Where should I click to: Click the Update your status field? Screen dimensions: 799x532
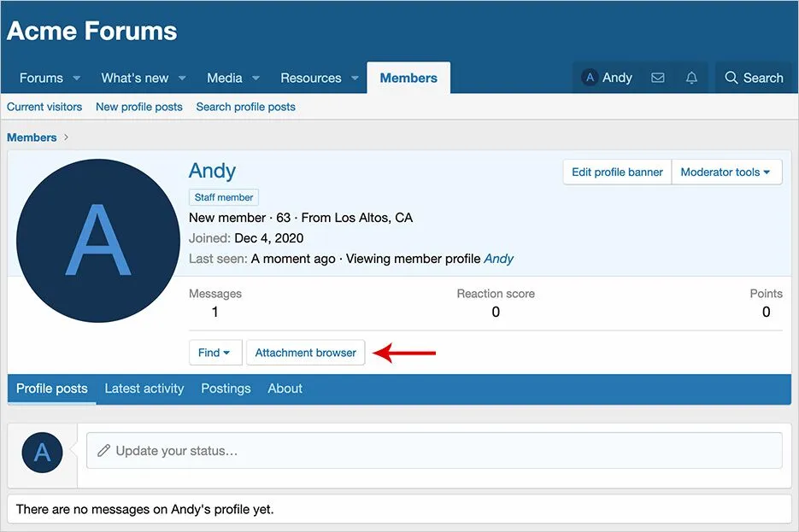pyautogui.click(x=434, y=451)
